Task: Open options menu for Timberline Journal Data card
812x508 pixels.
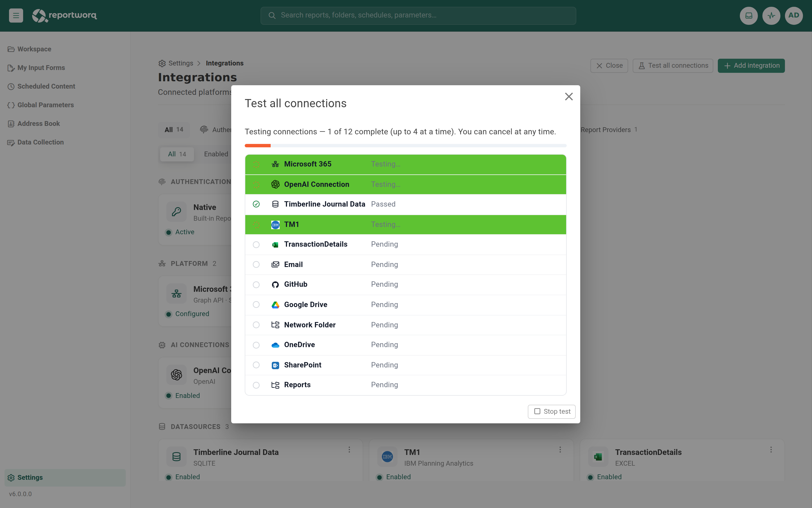Action: [349, 450]
